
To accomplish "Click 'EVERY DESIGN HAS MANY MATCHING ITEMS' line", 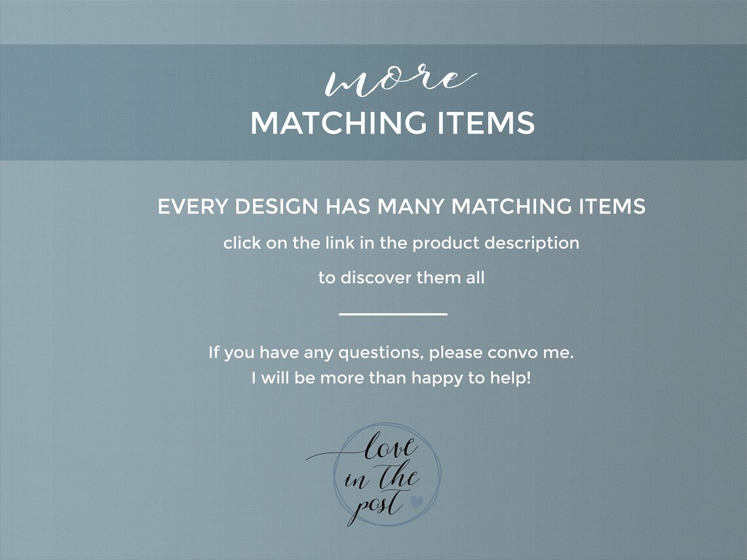I will click(401, 207).
